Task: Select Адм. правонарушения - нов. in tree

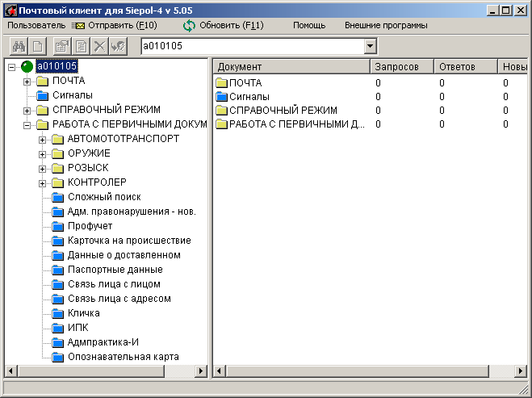Action: (x=132, y=212)
